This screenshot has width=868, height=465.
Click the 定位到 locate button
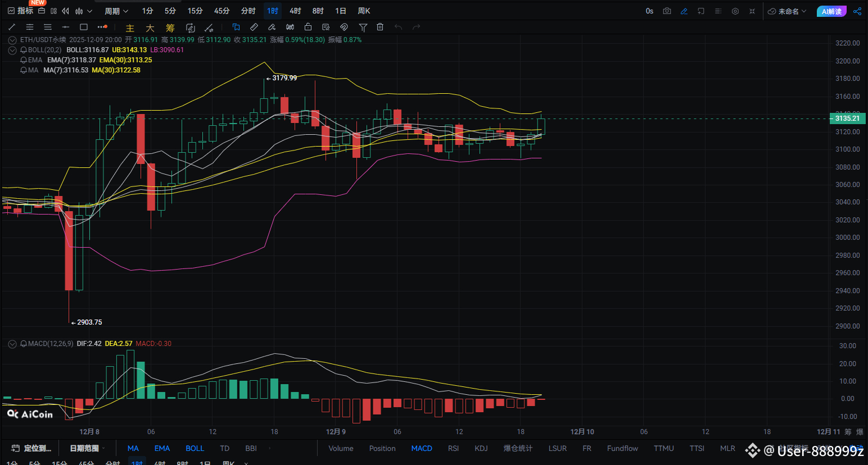(31, 448)
